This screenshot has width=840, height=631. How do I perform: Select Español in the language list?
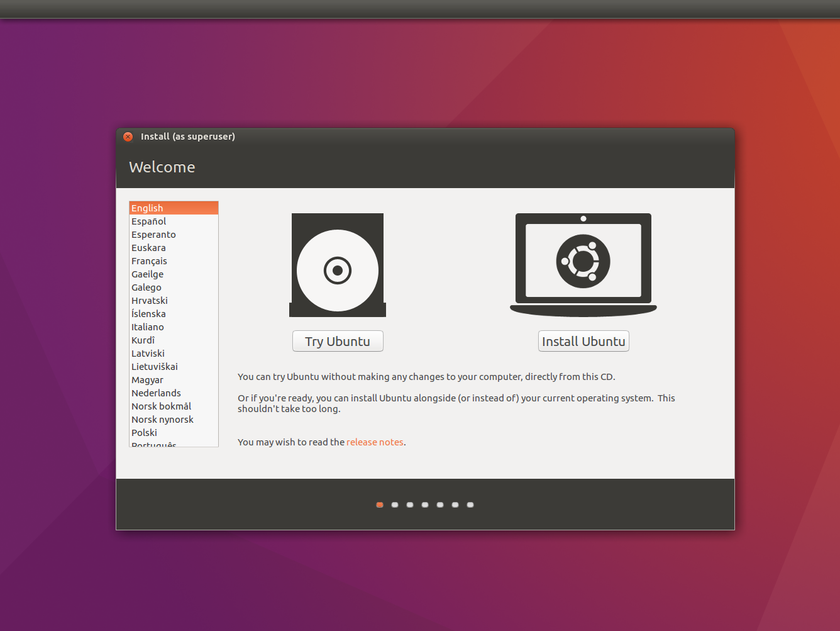click(x=174, y=221)
